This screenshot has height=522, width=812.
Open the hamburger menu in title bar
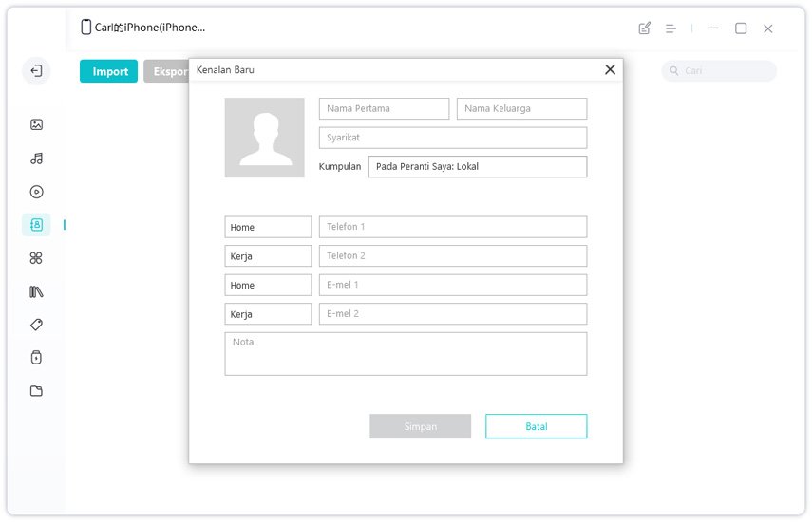(x=670, y=28)
